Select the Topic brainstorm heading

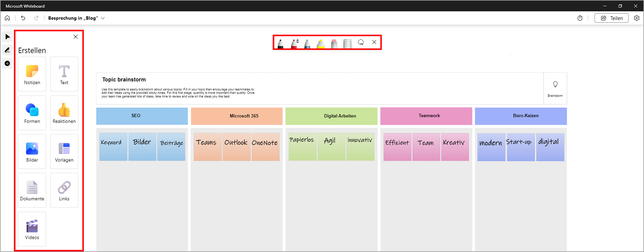(124, 80)
